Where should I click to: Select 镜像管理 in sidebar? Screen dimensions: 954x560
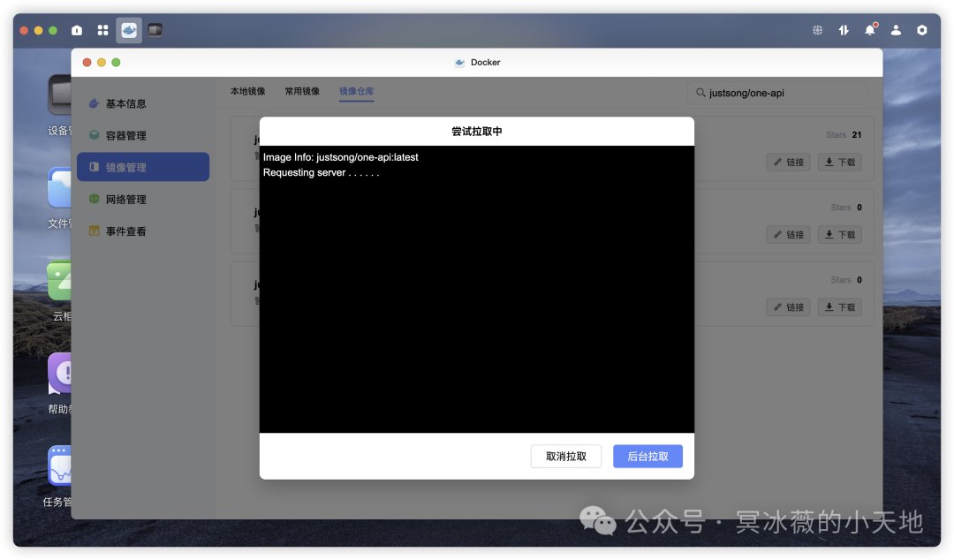(x=143, y=167)
